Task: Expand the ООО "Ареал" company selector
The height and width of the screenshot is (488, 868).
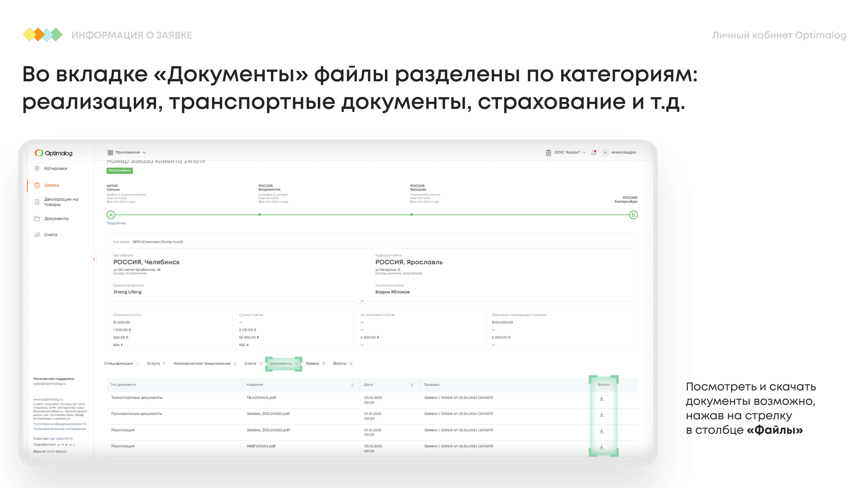Action: [x=567, y=152]
